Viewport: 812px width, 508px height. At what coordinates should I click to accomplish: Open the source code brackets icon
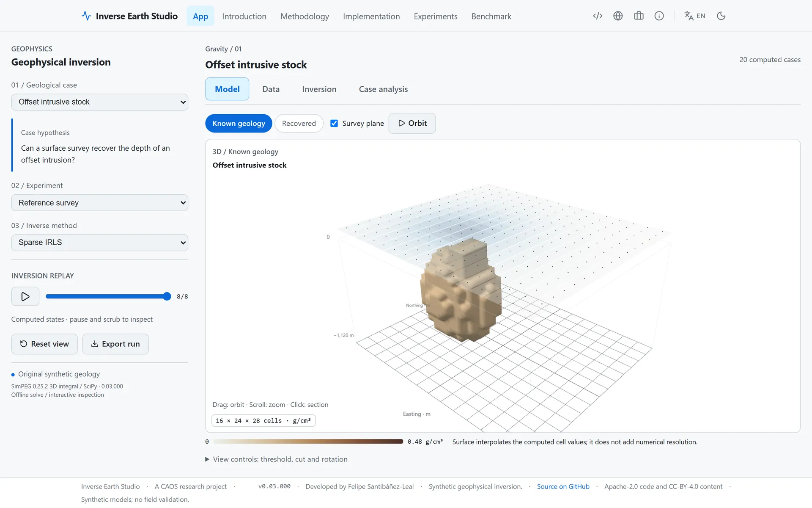[x=598, y=16]
